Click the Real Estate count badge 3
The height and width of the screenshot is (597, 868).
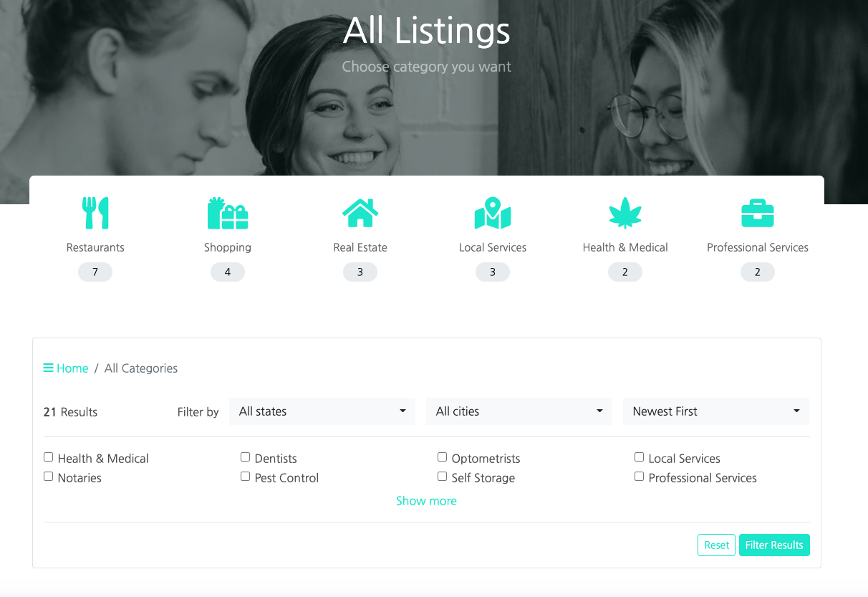(x=360, y=272)
